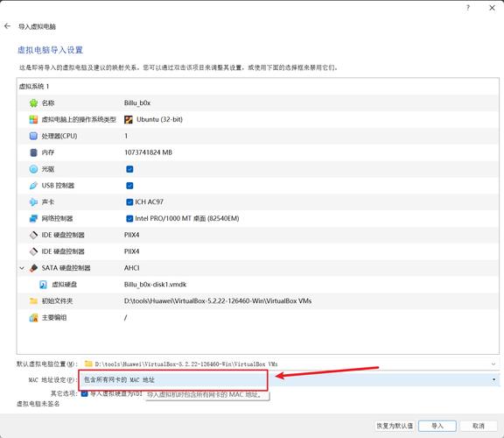Select the primary group slash value

[125, 318]
